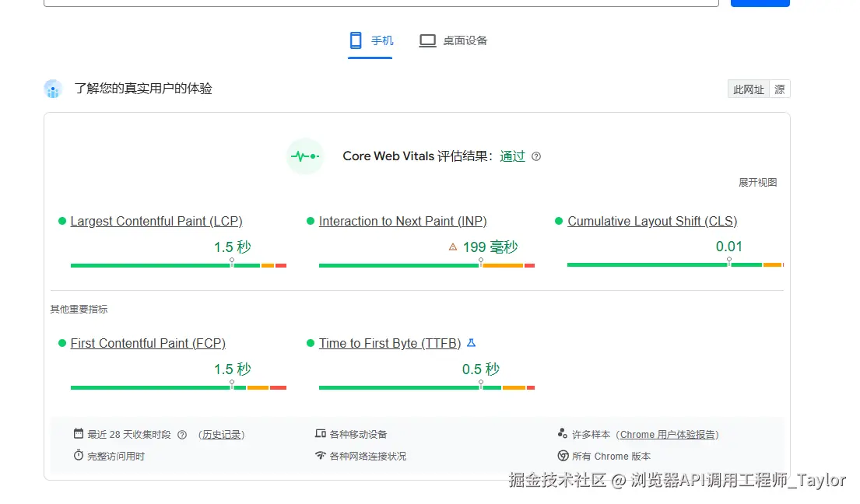Click the laptop icon in the desktop tab
This screenshot has height=504, width=860.
pyautogui.click(x=427, y=40)
